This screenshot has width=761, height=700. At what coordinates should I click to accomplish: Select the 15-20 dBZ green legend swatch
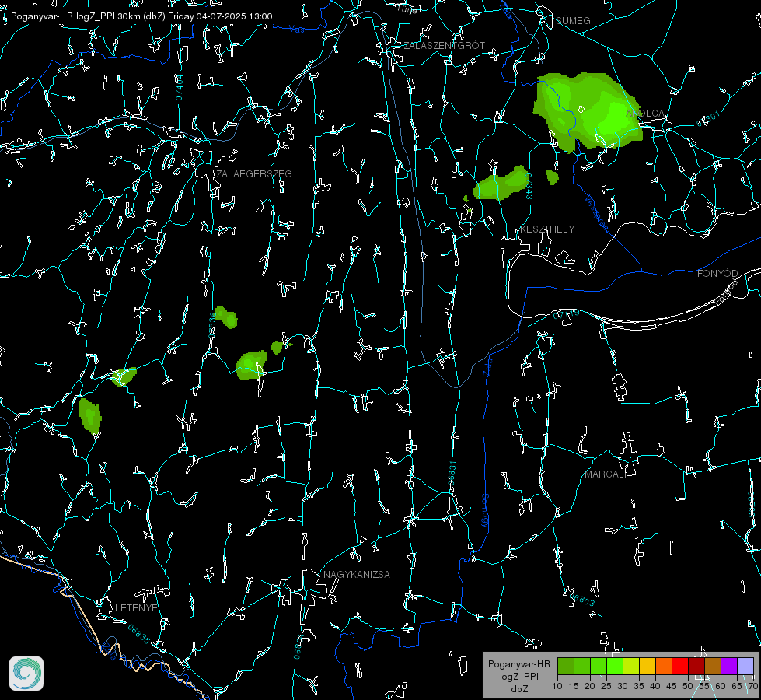pyautogui.click(x=582, y=666)
